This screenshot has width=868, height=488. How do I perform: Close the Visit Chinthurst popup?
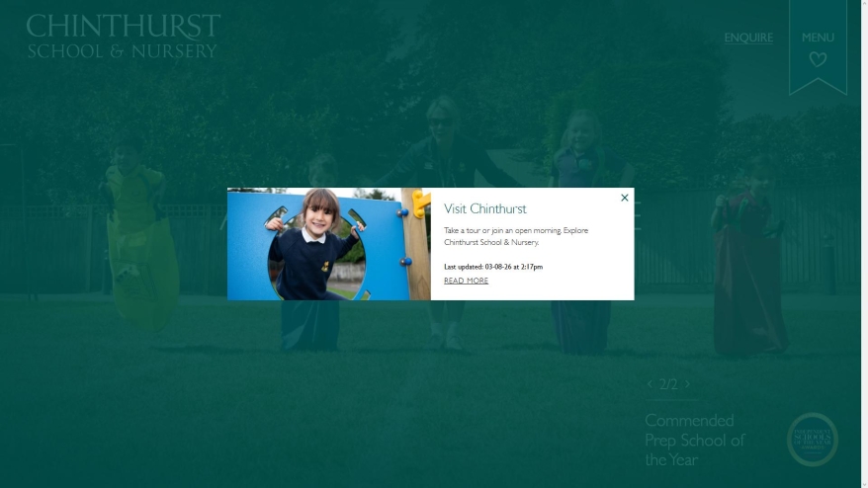(x=625, y=198)
